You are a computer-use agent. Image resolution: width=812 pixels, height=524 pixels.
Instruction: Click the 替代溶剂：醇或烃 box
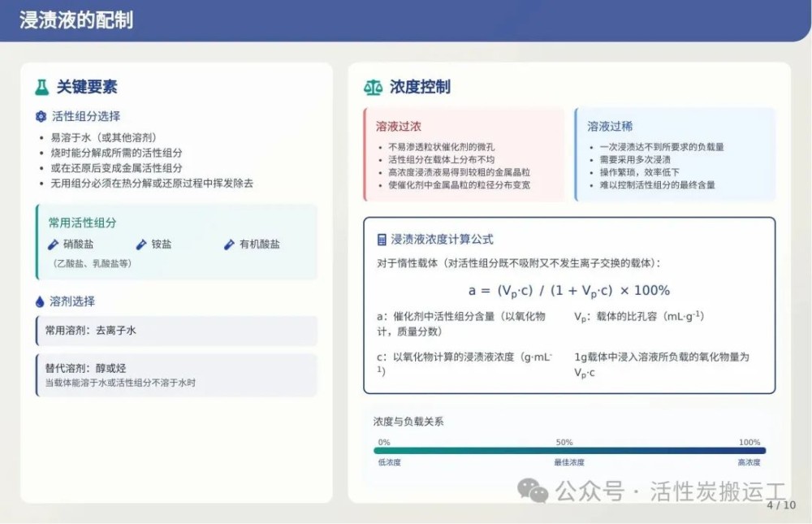(176, 374)
